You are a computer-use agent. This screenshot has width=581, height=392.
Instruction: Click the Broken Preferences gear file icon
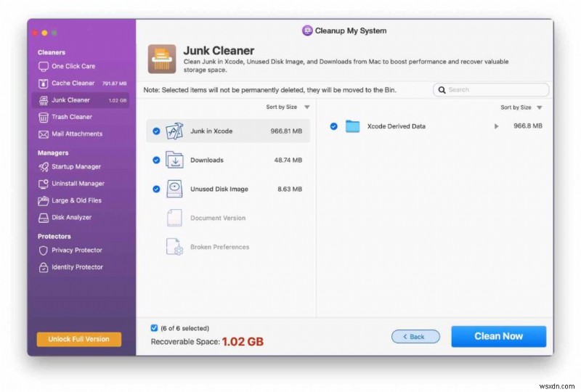coord(174,247)
